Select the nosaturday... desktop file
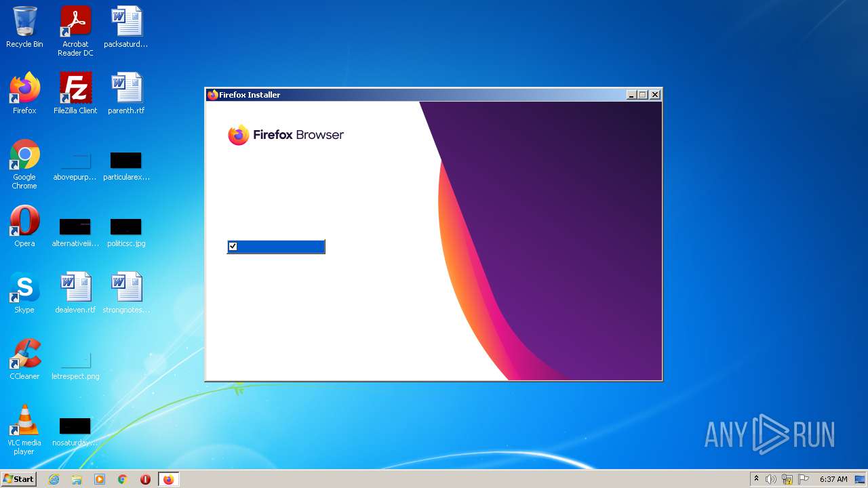The image size is (868, 488). pos(75,432)
